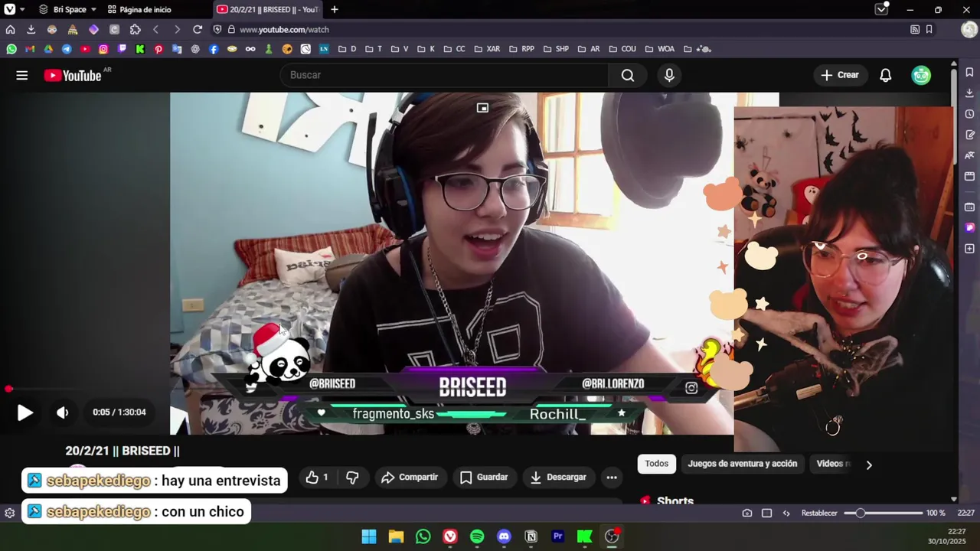Click the Descargar button
The height and width of the screenshot is (551, 980).
point(558,478)
